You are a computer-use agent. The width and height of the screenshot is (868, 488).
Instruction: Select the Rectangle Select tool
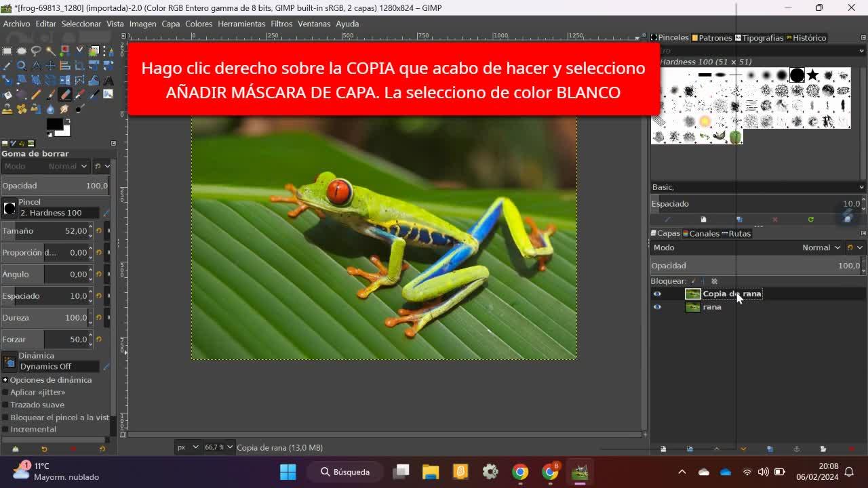[7, 52]
